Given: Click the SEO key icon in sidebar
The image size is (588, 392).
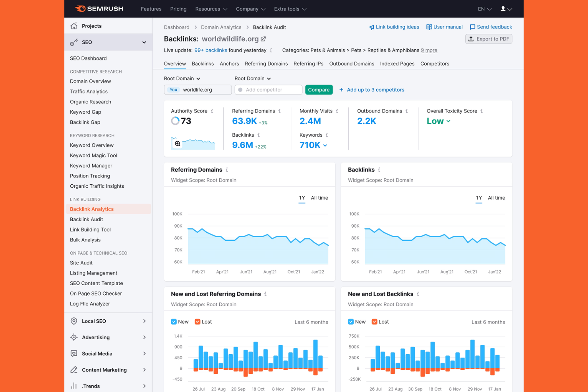Looking at the screenshot, I should 74,42.
